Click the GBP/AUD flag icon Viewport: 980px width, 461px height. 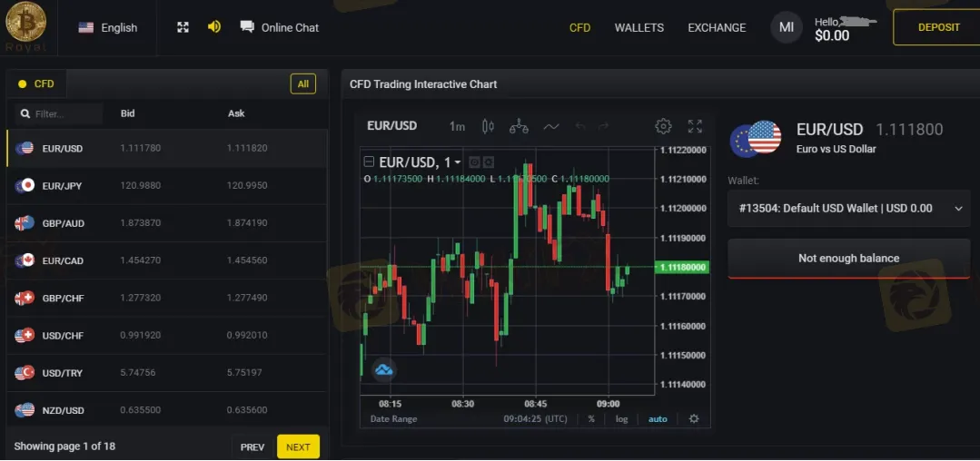tap(25, 223)
